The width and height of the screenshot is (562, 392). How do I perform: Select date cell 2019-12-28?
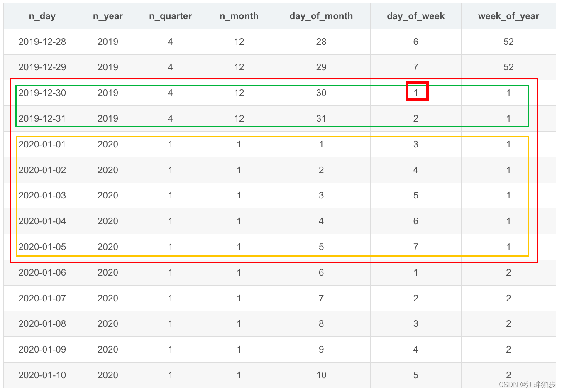point(42,42)
